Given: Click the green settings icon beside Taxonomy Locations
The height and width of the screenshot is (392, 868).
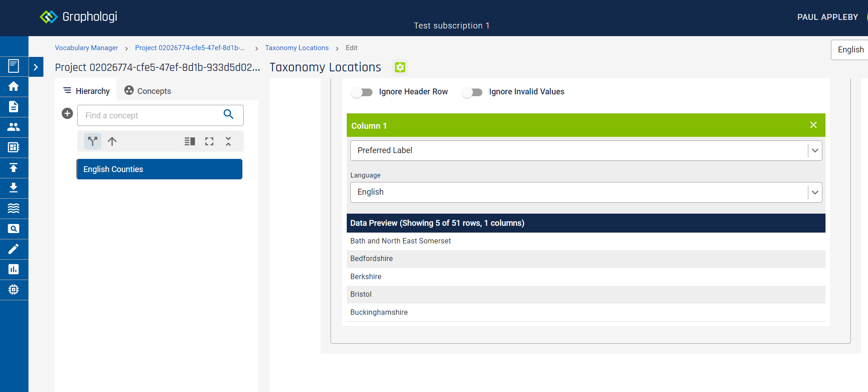Looking at the screenshot, I should 400,67.
